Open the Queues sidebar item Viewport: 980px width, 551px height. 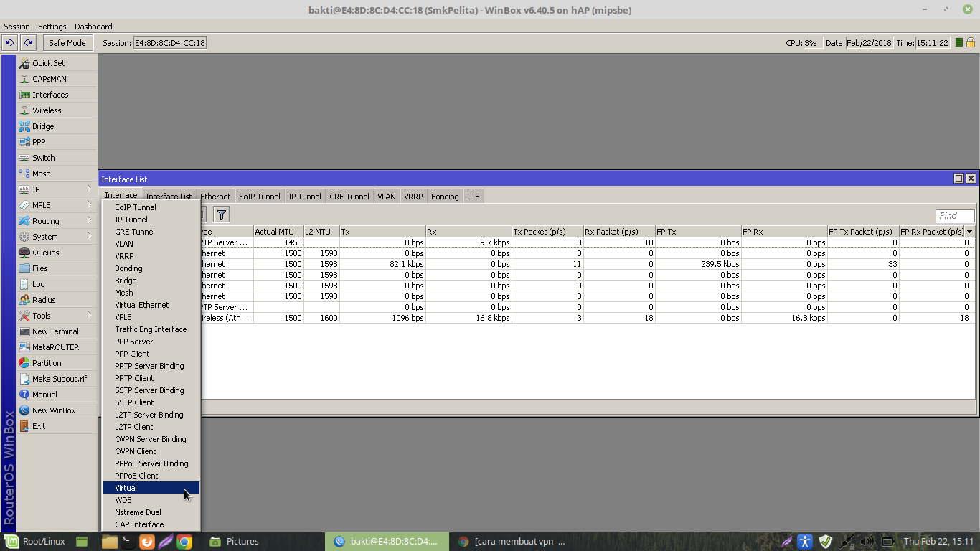57,253
